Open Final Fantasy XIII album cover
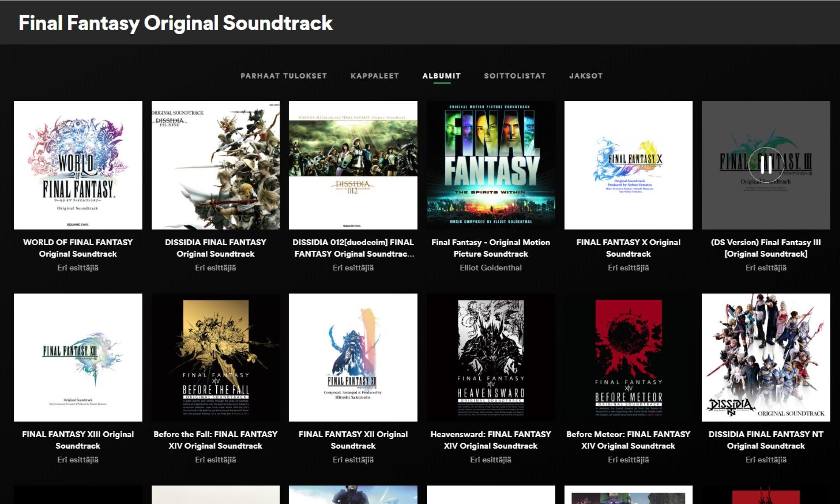840x504 pixels. (78, 357)
